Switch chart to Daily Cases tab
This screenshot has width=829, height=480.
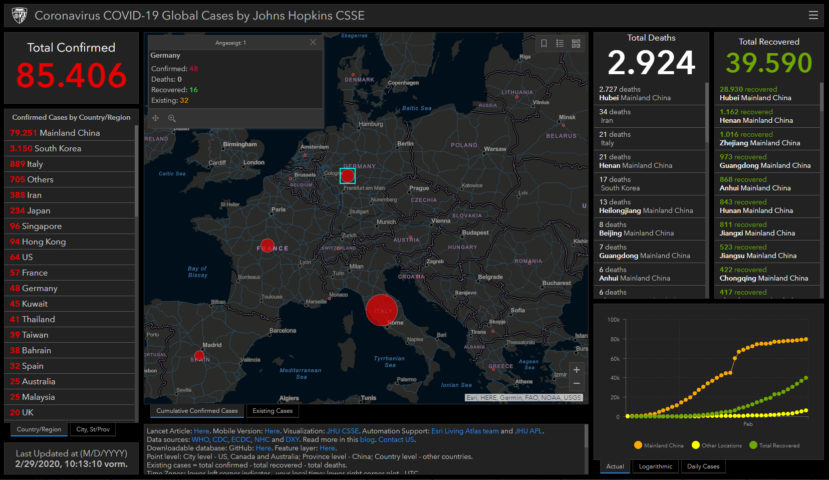tap(703, 466)
